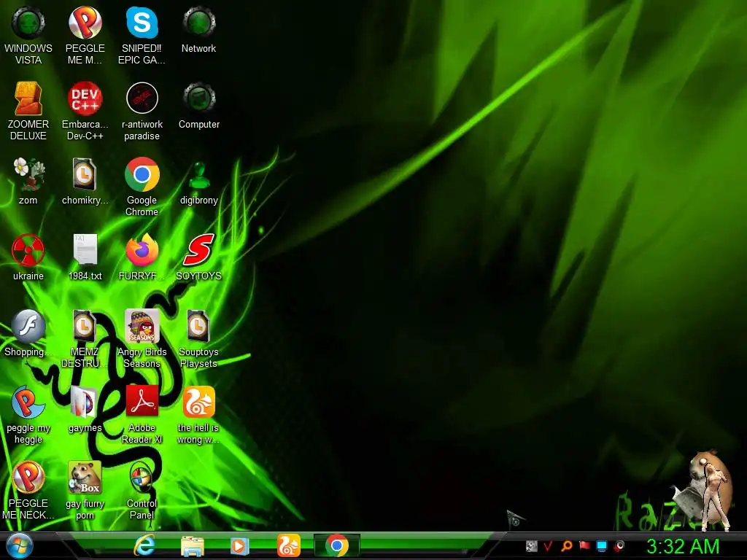Click the blue monitor tray icon
The height and width of the screenshot is (560, 747).
(602, 546)
